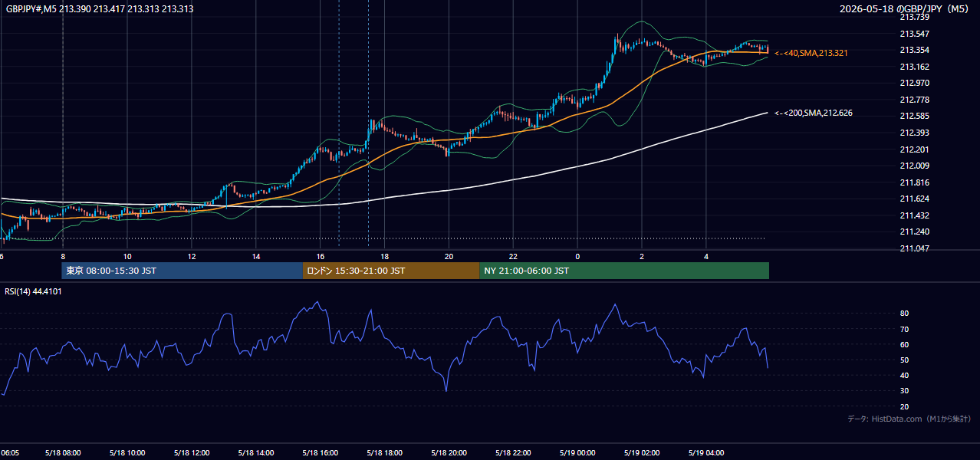
Task: Click RSI level 70 on axis
Action: click(x=904, y=329)
